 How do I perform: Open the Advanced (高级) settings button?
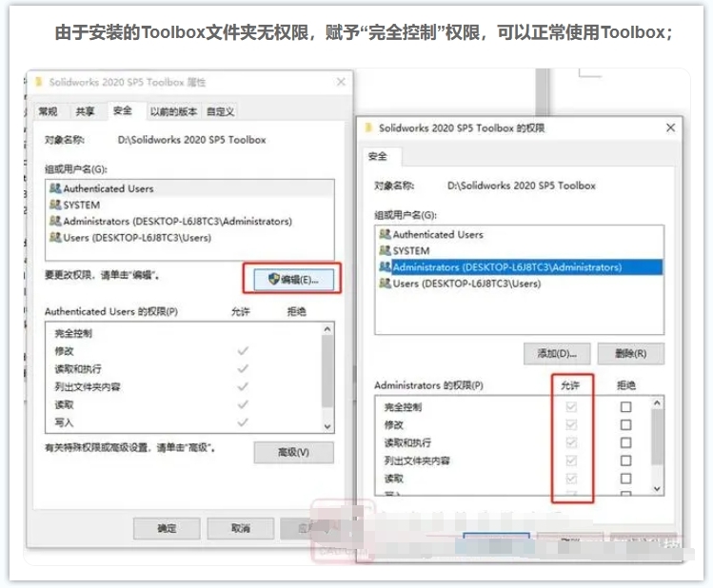click(x=292, y=452)
